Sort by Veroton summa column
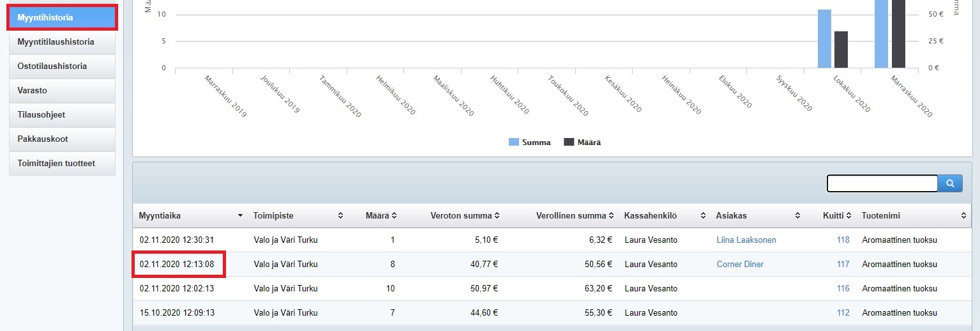980x331 pixels. click(497, 216)
